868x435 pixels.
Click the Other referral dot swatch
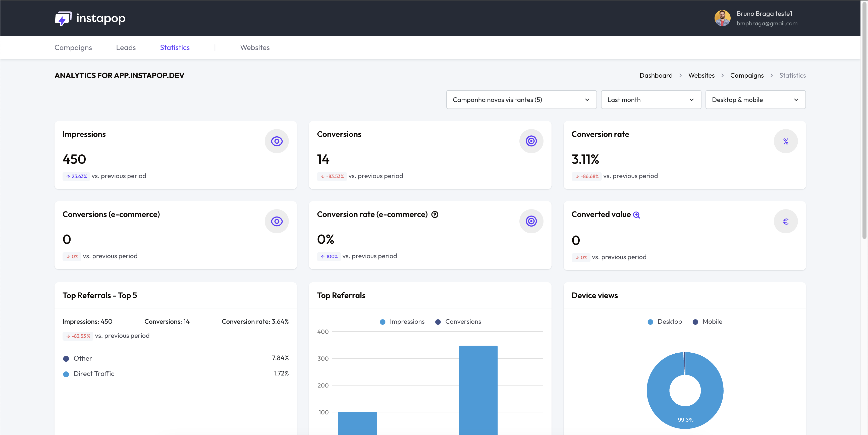click(66, 359)
